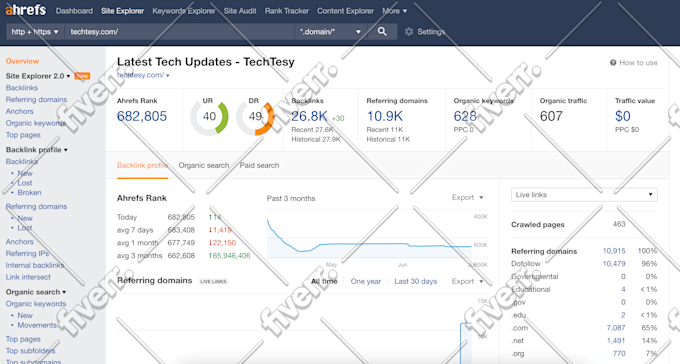This screenshot has height=364, width=680.
Task: Open the http + https protocol dropdown
Action: [35, 32]
